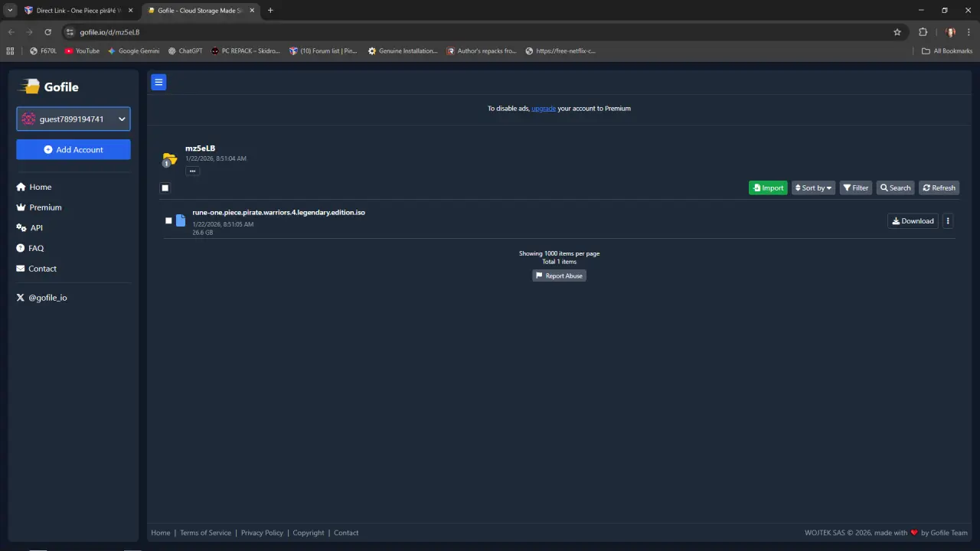Open Contact in the sidebar
The image size is (980, 551).
[37, 269]
